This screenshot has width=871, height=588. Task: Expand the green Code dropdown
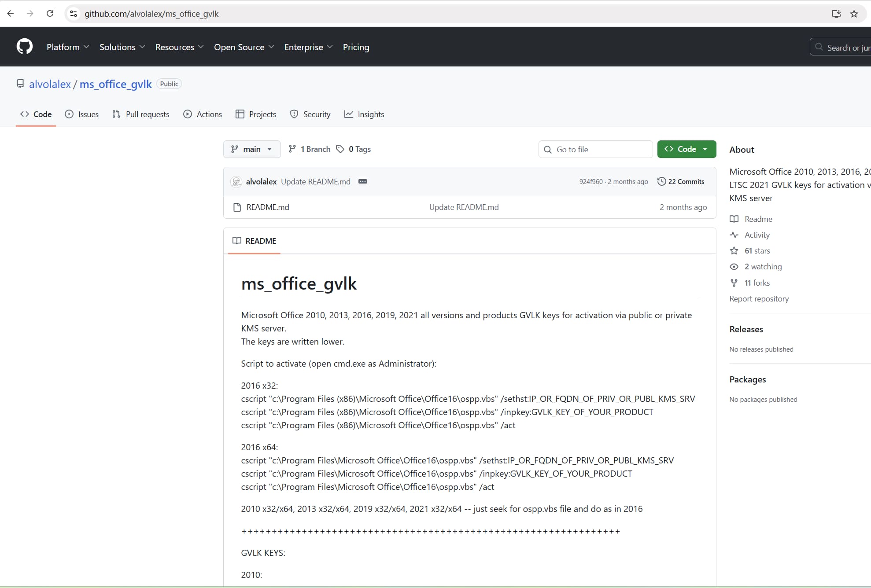686,149
